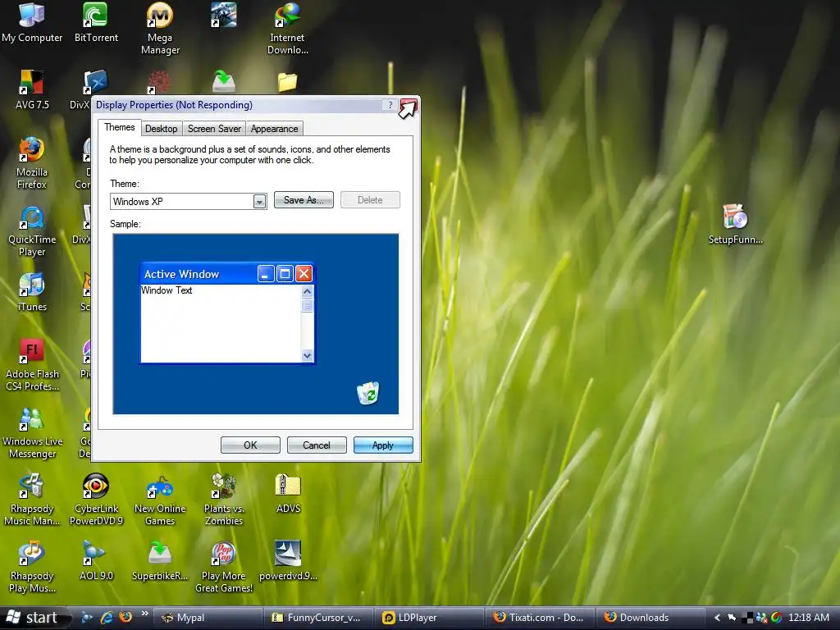Click the help question mark button

click(x=390, y=105)
